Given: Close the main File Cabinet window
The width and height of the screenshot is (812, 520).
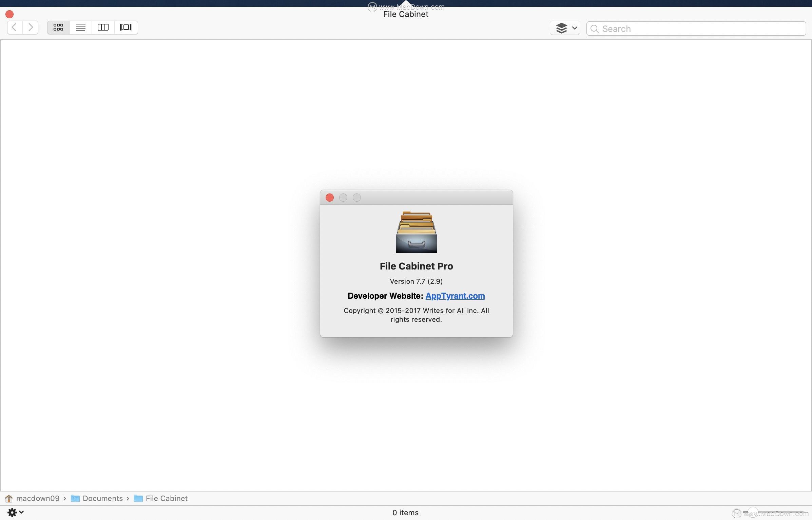Looking at the screenshot, I should click(9, 14).
